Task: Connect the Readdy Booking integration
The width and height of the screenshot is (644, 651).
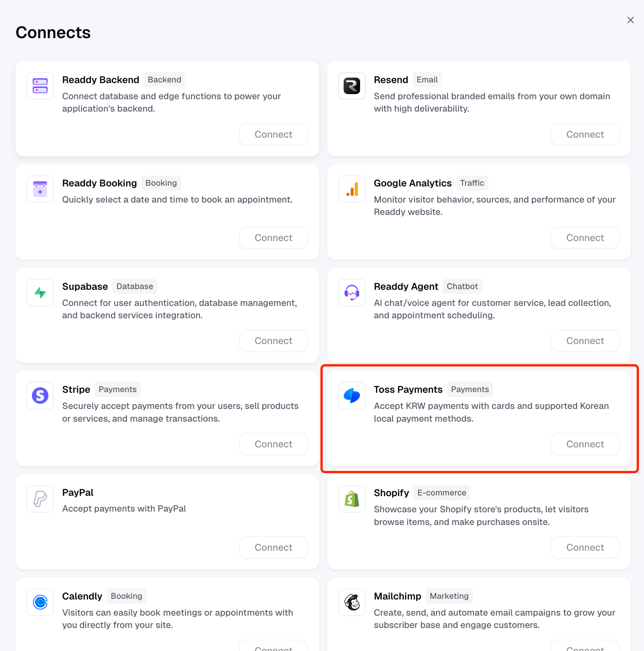Action: pyautogui.click(x=274, y=238)
